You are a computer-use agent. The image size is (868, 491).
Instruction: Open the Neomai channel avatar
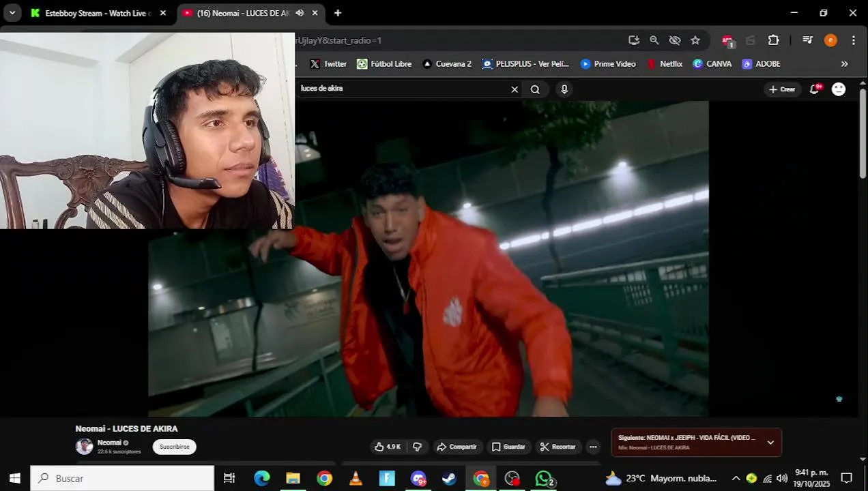click(84, 447)
